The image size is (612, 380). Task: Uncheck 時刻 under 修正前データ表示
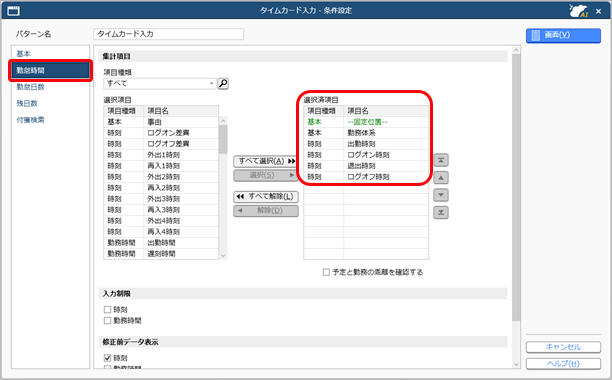tap(107, 358)
